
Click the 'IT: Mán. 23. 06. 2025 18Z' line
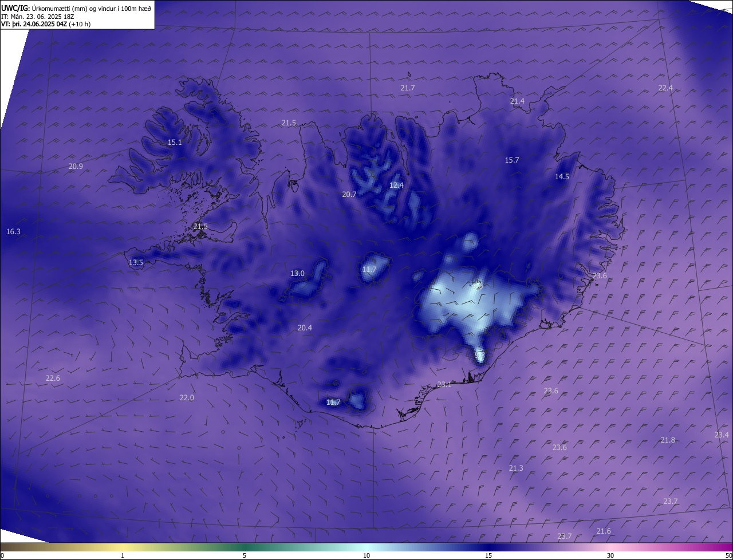pyautogui.click(x=38, y=17)
